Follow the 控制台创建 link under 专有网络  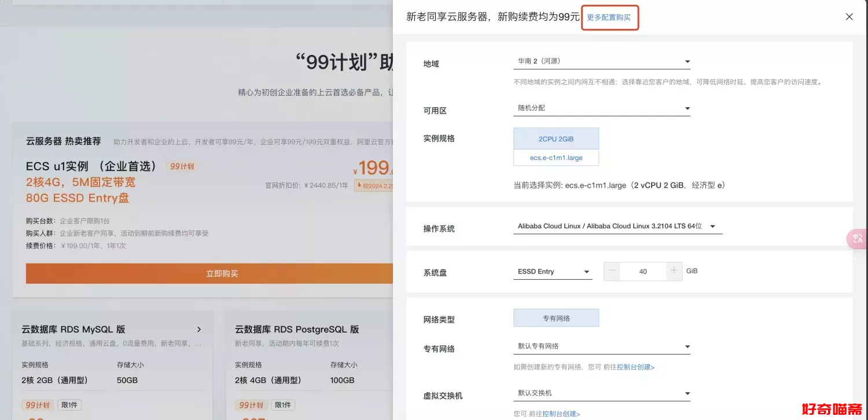(x=635, y=367)
